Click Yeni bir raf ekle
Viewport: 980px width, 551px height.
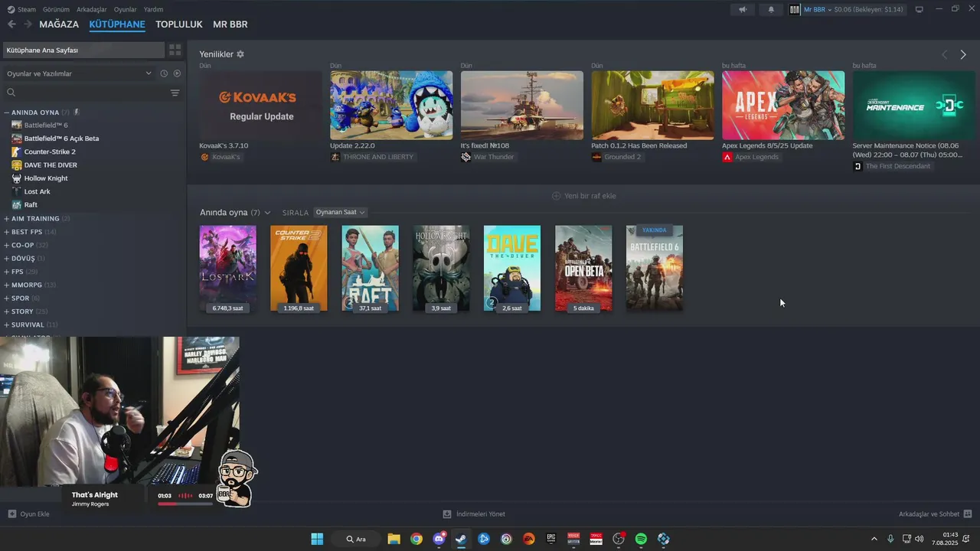(583, 196)
